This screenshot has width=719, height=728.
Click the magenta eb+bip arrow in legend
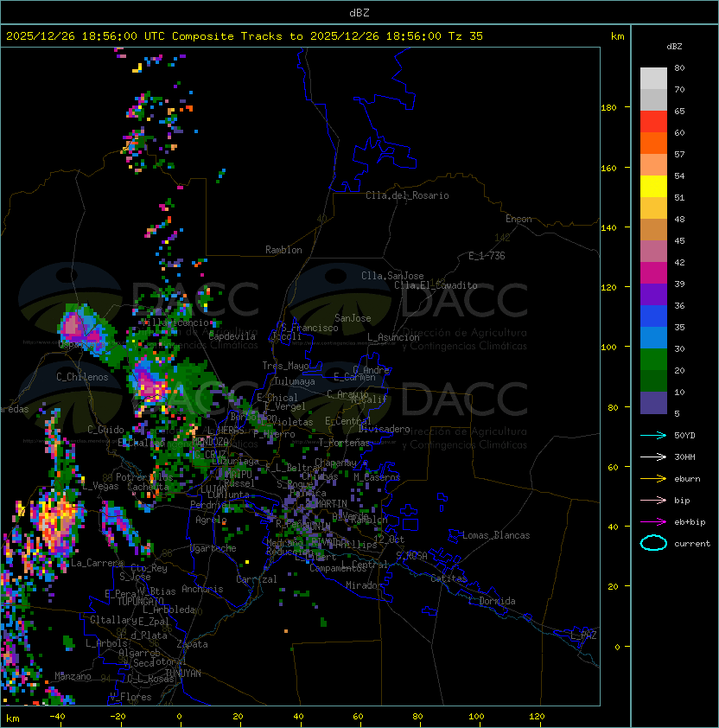(x=653, y=522)
